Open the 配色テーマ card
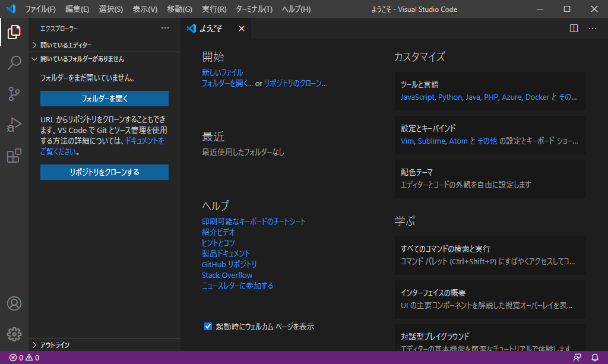Image resolution: width=608 pixels, height=364 pixels. [490, 179]
